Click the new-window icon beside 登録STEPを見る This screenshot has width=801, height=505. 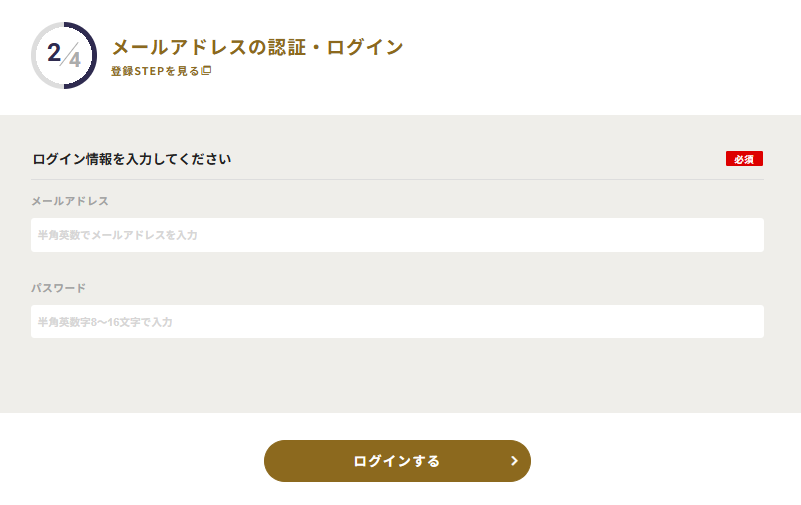pyautogui.click(x=207, y=71)
